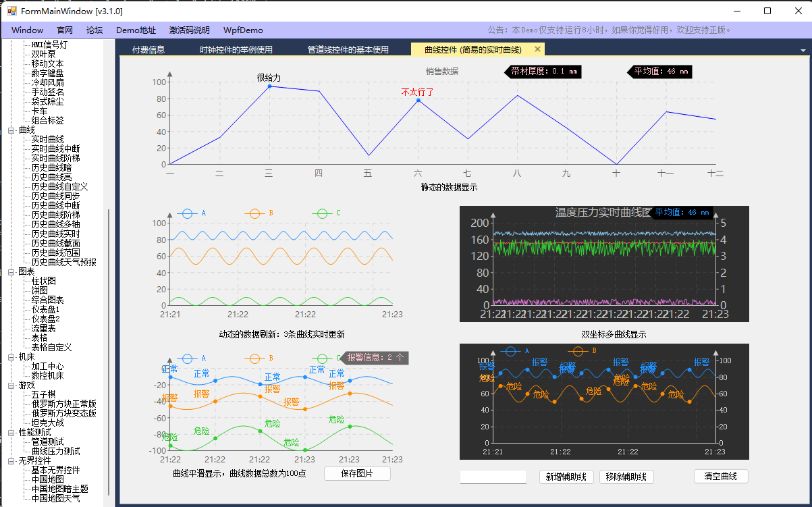Open the Demo地址 menu
The height and width of the screenshot is (507, 812).
[x=136, y=30]
